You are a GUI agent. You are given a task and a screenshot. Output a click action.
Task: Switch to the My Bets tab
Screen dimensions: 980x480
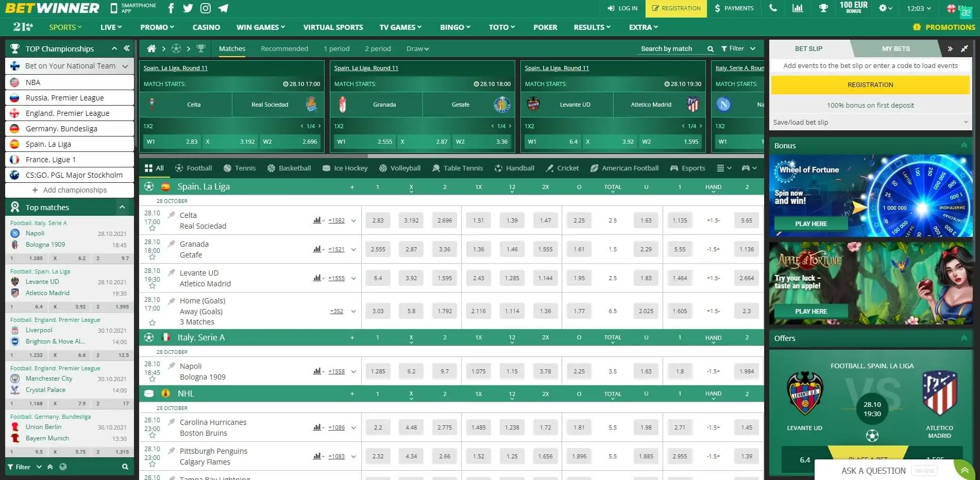895,48
